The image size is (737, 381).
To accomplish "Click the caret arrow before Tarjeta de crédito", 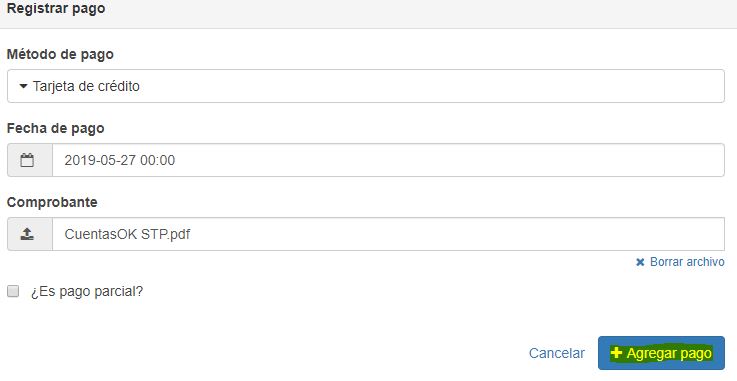I will 23,86.
